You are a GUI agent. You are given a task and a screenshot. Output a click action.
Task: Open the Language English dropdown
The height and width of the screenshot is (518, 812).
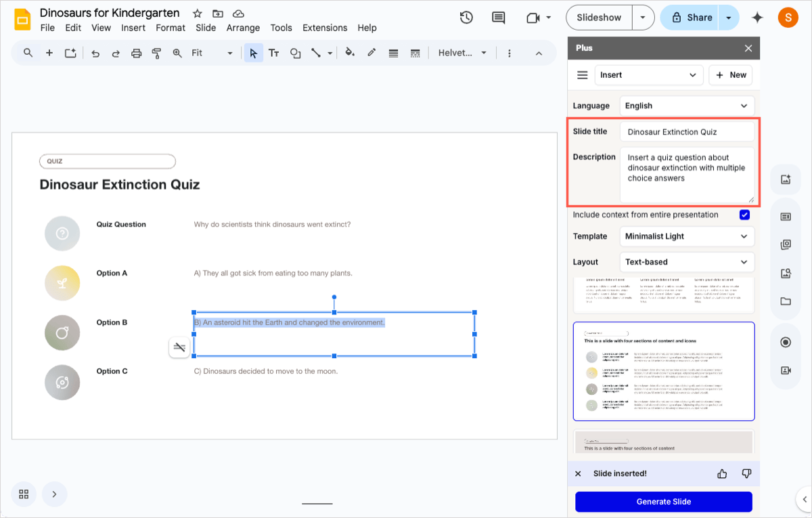click(x=687, y=106)
